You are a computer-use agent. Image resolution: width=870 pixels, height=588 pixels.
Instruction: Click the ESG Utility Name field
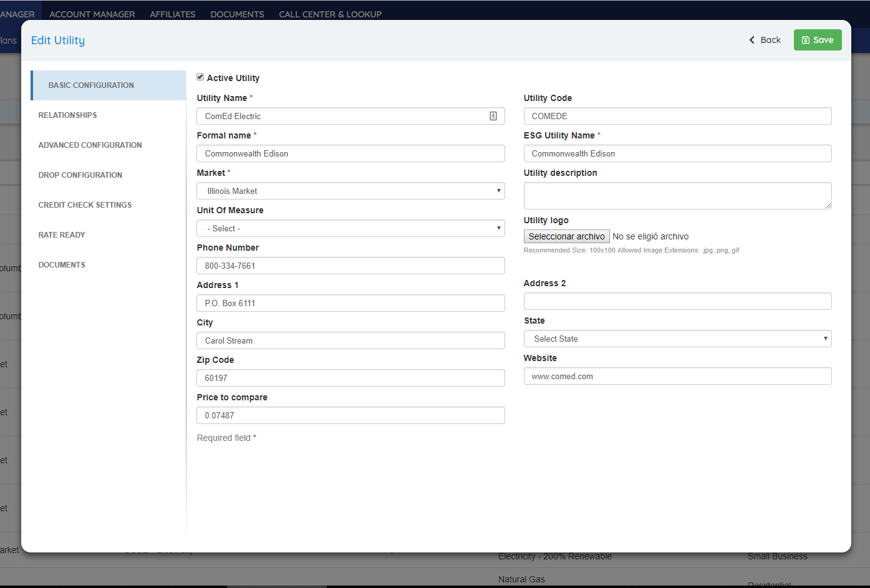point(677,153)
